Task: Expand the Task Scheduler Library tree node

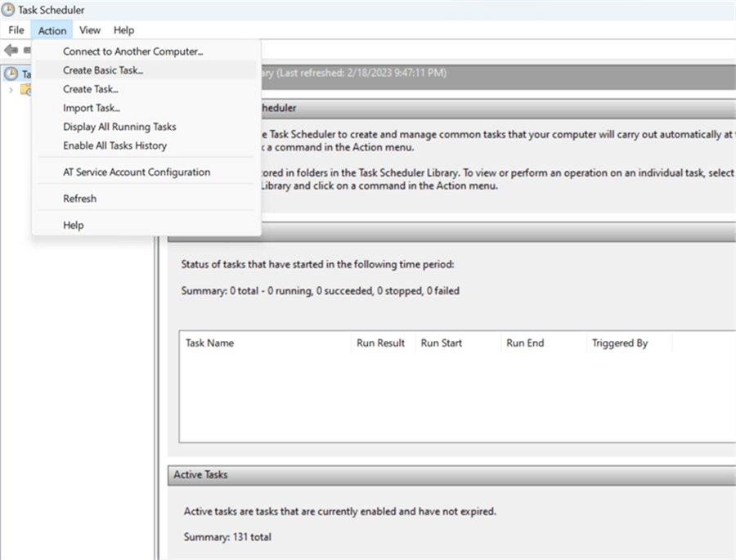Action: tap(11, 90)
